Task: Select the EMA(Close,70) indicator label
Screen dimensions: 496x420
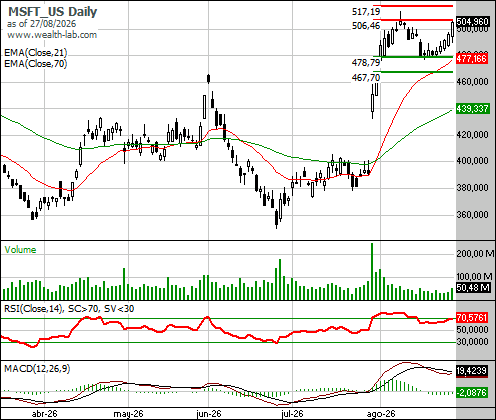Action: (x=36, y=63)
